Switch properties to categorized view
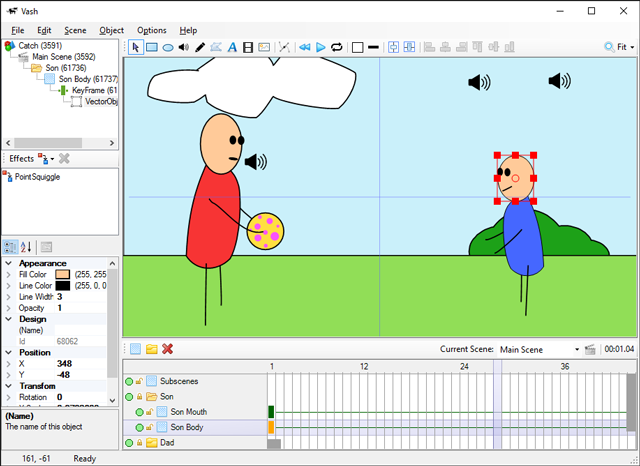This screenshot has width=640, height=466. 10,247
